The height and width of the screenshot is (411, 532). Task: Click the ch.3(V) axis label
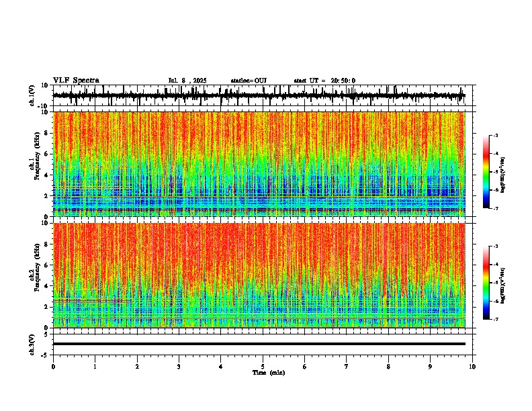pyautogui.click(x=32, y=345)
